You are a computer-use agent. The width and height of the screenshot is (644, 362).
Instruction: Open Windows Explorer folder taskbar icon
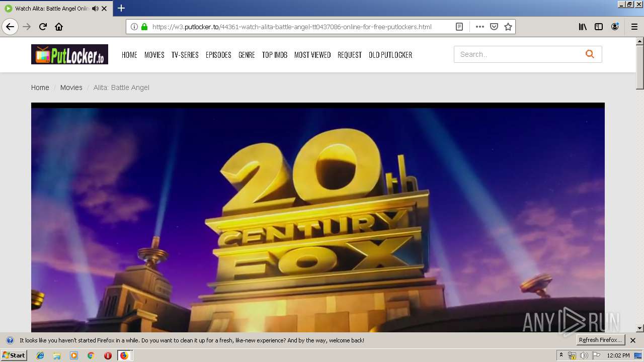(x=57, y=355)
